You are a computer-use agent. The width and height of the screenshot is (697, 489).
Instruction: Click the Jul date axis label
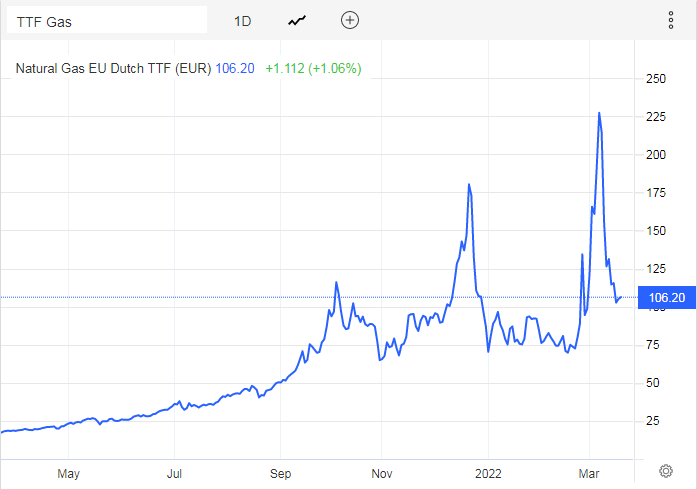[174, 474]
